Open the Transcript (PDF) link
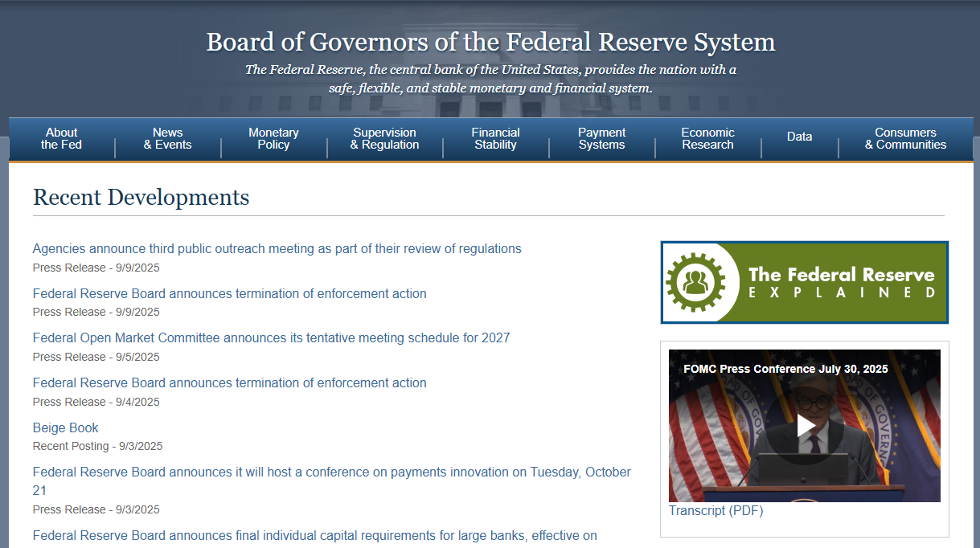This screenshot has height=548, width=980. click(x=716, y=511)
